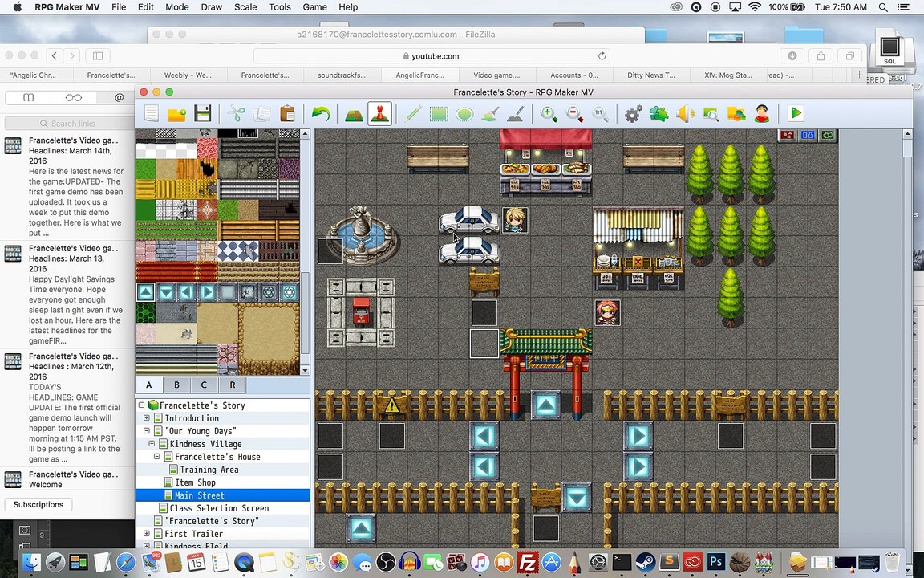Select the Ellipse drawing tool
The image size is (924, 578).
(464, 113)
